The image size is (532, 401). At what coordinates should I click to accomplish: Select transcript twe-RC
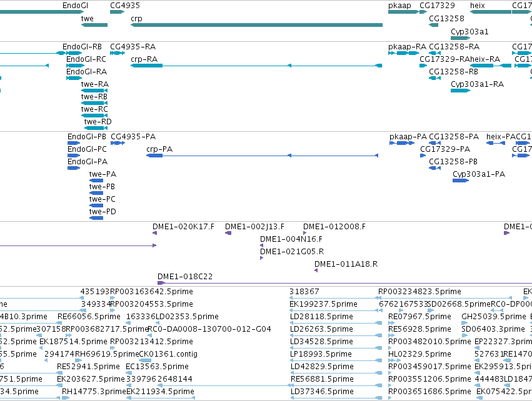pyautogui.click(x=94, y=109)
